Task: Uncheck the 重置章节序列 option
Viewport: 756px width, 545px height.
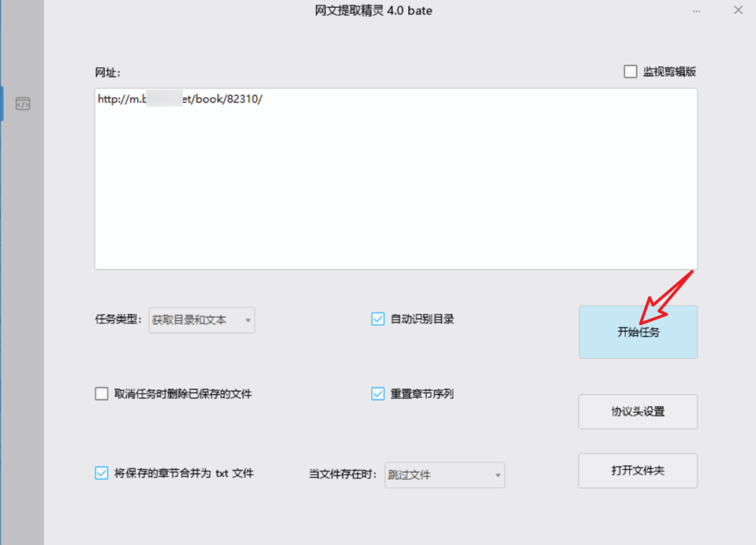Action: [x=377, y=394]
